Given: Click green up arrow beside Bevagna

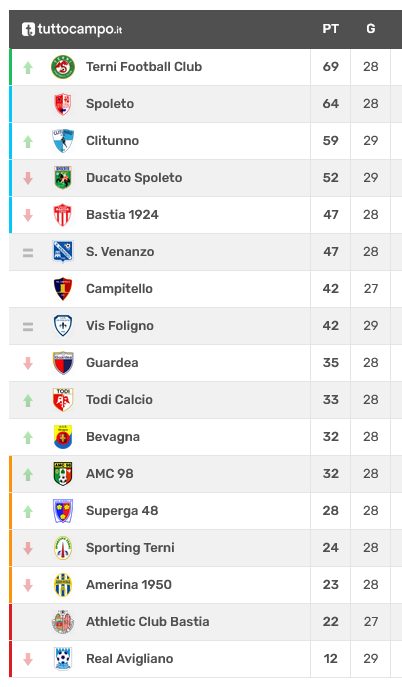Looking at the screenshot, I should click(x=28, y=437).
